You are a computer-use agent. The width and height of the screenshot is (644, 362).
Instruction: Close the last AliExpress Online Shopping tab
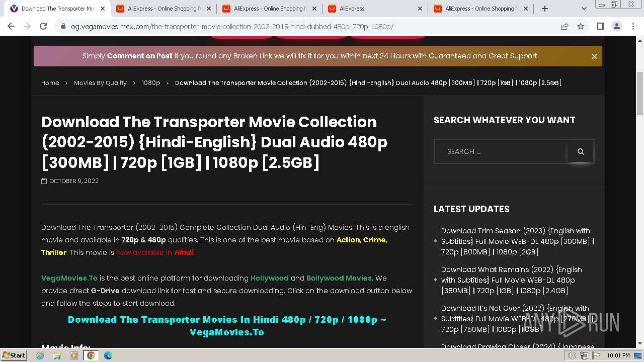tap(526, 9)
